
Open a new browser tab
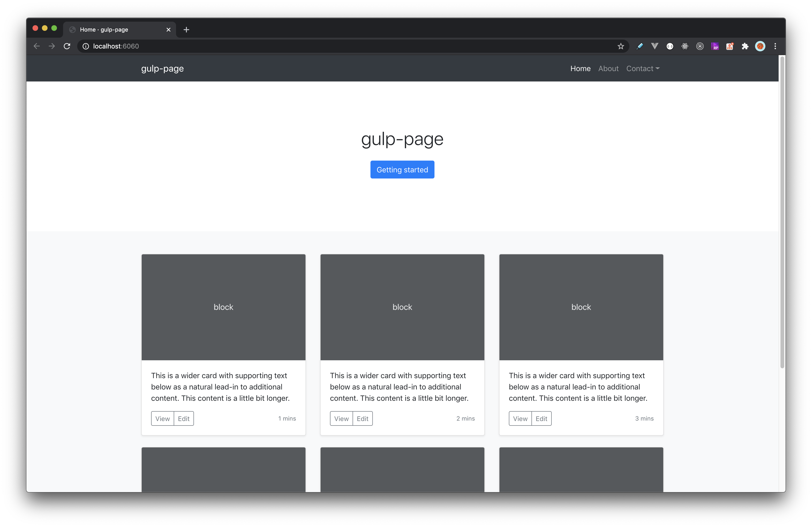(x=186, y=30)
